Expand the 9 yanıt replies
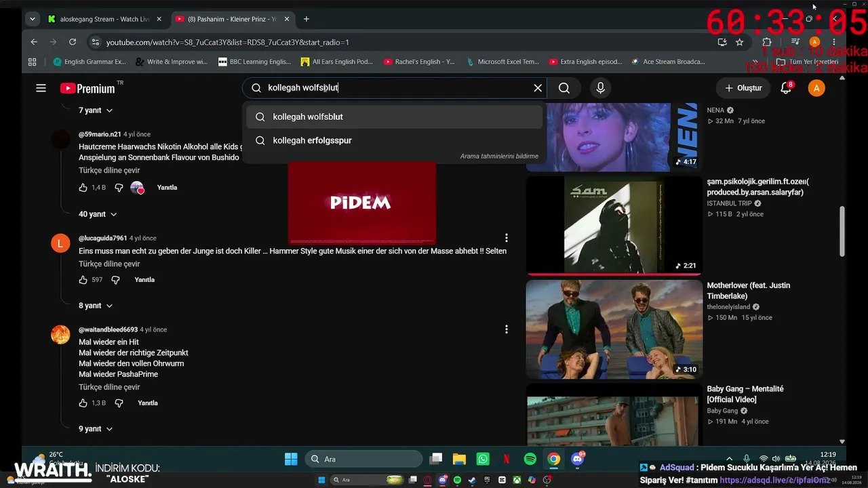868x488 pixels. [x=96, y=429]
